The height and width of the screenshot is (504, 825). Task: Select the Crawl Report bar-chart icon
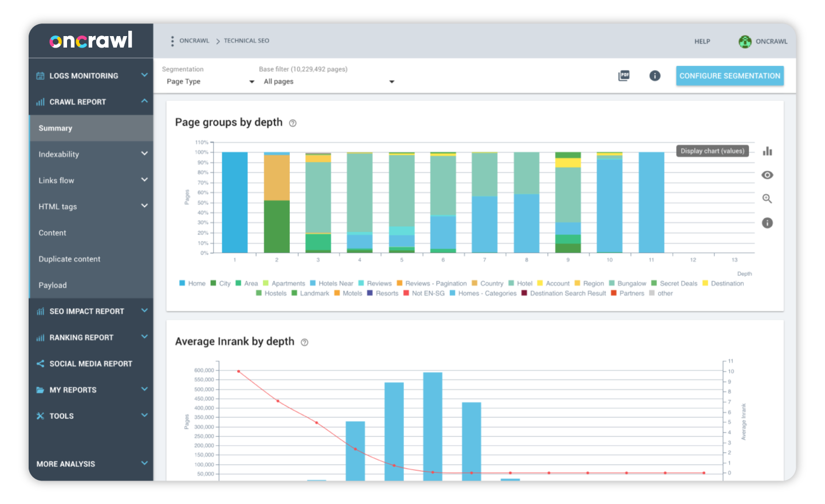(40, 101)
